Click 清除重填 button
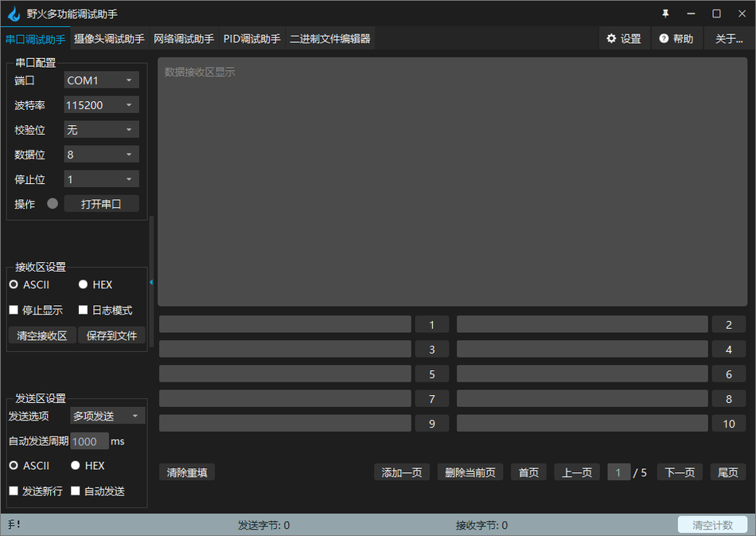 (x=187, y=471)
